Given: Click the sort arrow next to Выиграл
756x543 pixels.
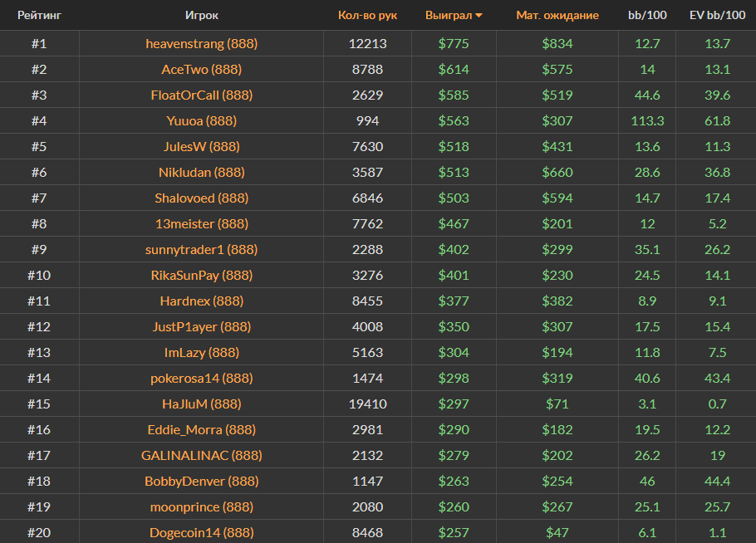Looking at the screenshot, I should pyautogui.click(x=479, y=16).
